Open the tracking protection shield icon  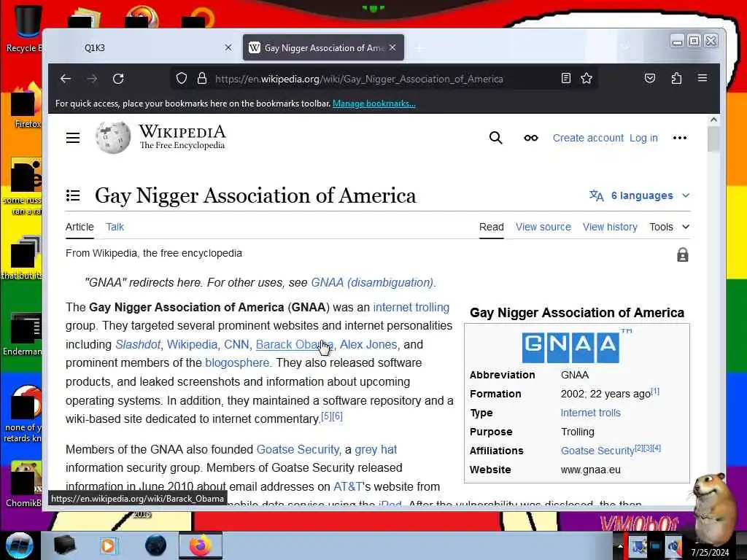tap(182, 78)
